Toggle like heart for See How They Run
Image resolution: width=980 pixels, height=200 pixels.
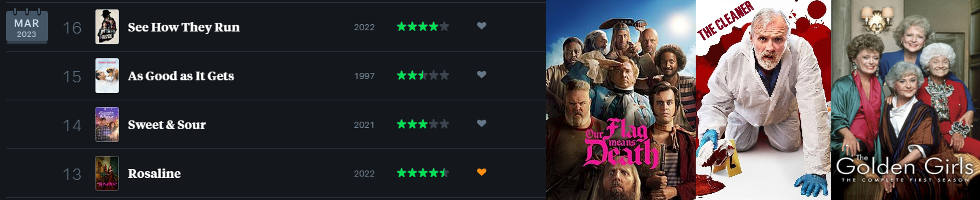tap(482, 26)
